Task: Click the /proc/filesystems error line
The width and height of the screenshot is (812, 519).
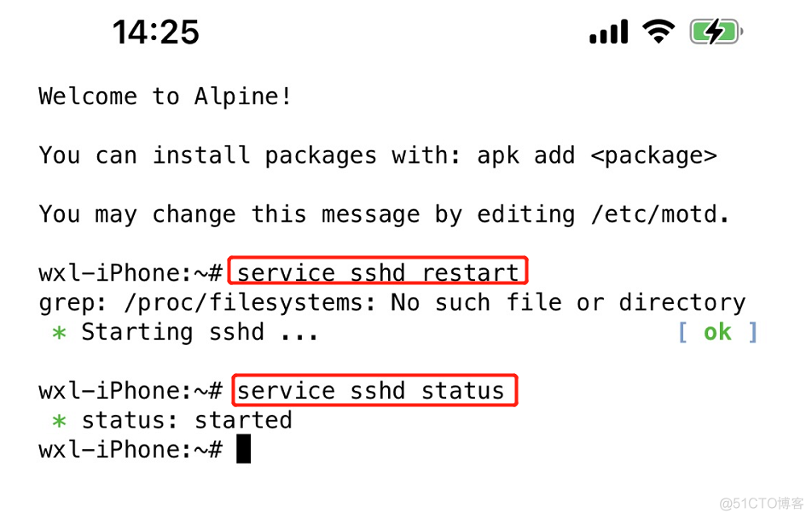Action: [x=392, y=303]
